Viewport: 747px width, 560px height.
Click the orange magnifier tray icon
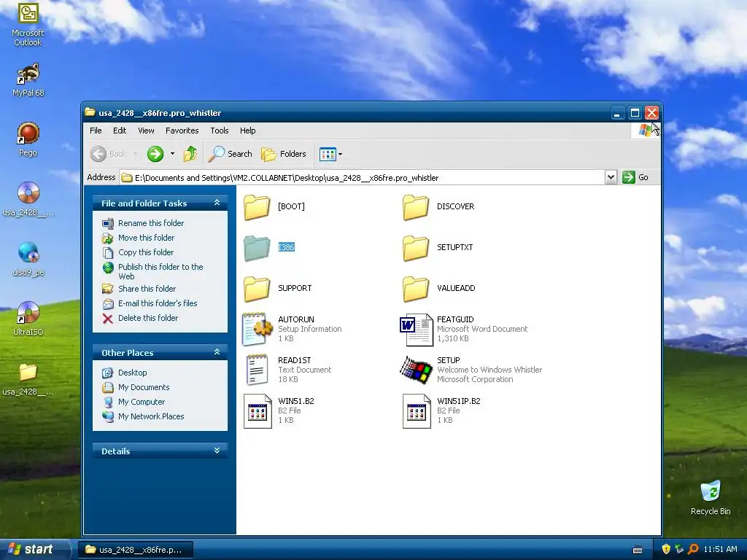[693, 549]
